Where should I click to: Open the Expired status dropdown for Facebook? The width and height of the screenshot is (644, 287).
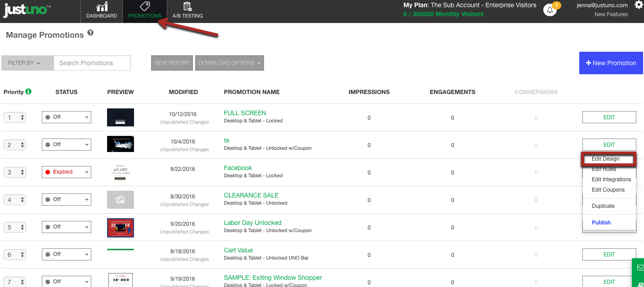[x=67, y=172]
